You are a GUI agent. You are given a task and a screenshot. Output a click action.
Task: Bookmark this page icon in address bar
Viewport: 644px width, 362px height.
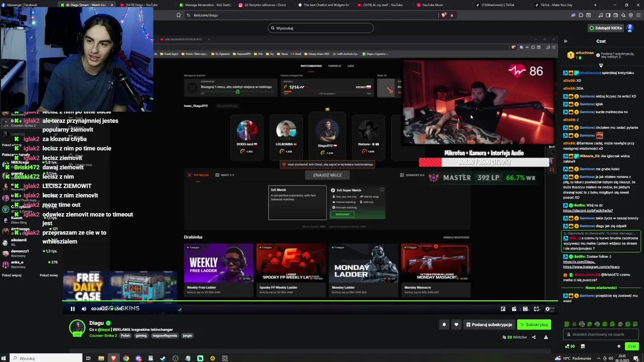[179, 15]
